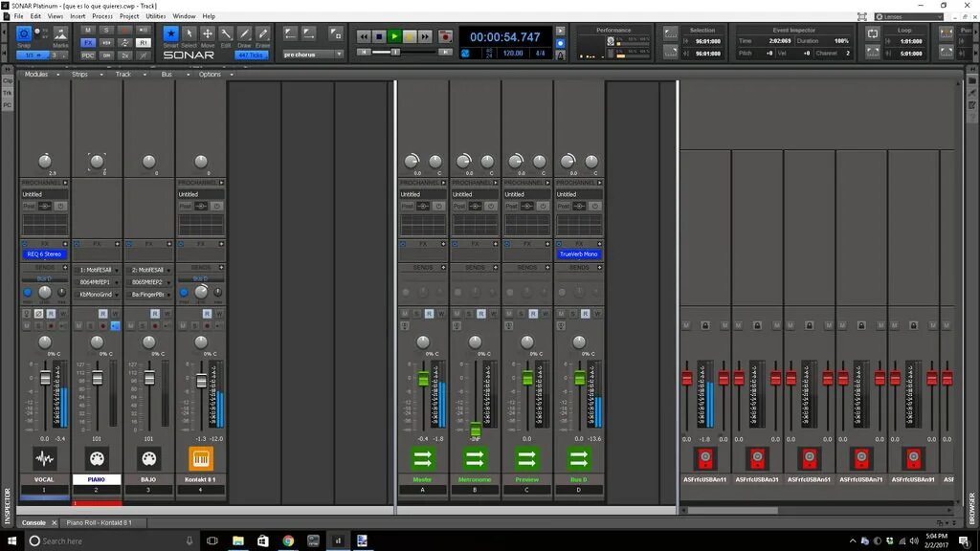The height and width of the screenshot is (551, 980).
Task: Open the 1: MotifESAll input dropdown
Action: (x=97, y=270)
